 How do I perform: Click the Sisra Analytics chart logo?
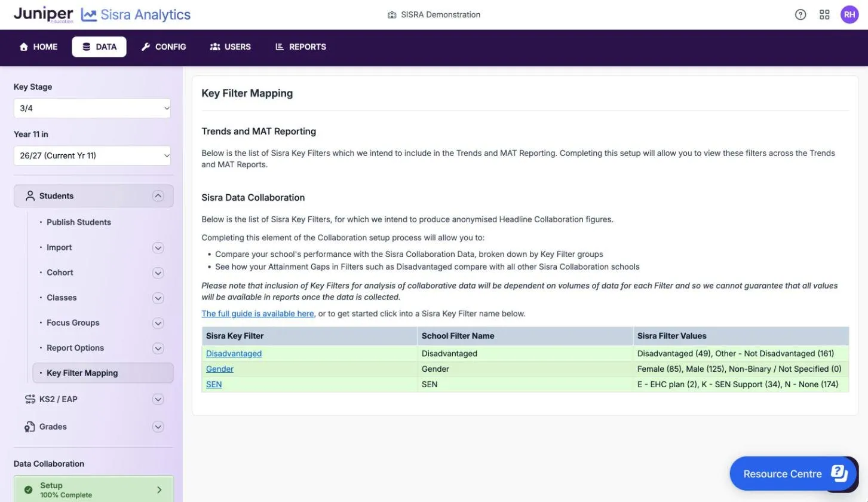click(x=89, y=15)
